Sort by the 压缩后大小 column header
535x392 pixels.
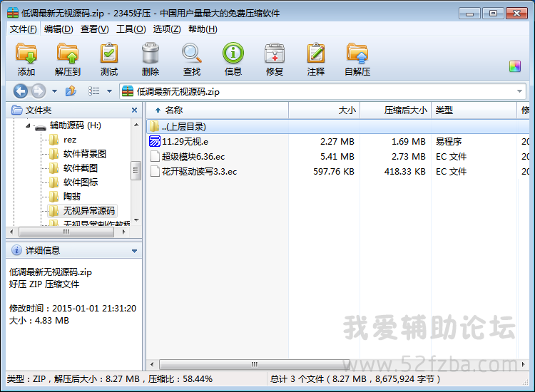click(395, 110)
